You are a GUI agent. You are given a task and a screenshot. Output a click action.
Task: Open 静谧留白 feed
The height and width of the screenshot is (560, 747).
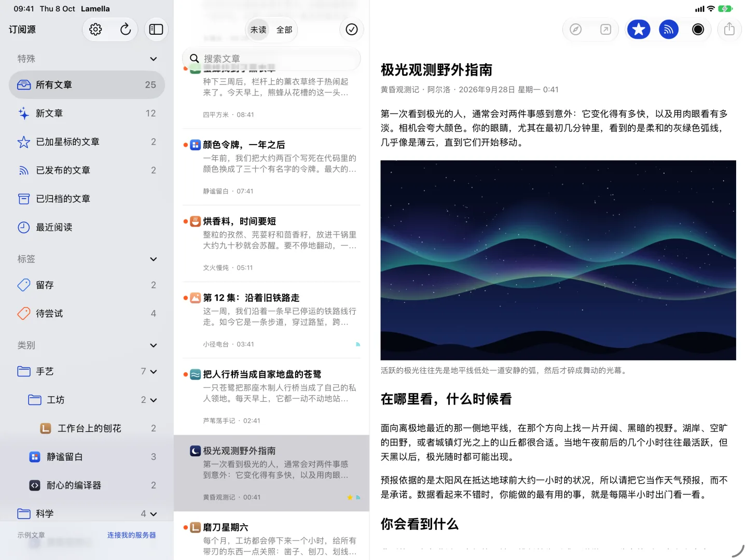87,457
